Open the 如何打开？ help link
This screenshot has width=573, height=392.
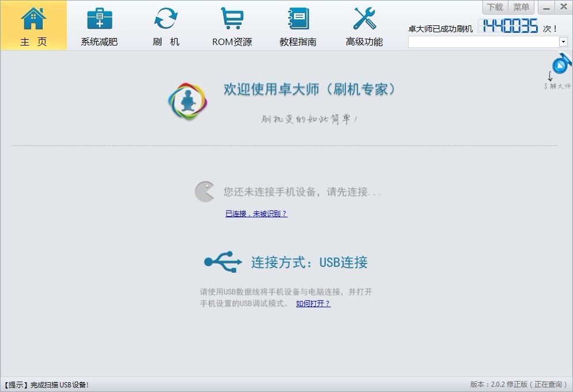[313, 303]
